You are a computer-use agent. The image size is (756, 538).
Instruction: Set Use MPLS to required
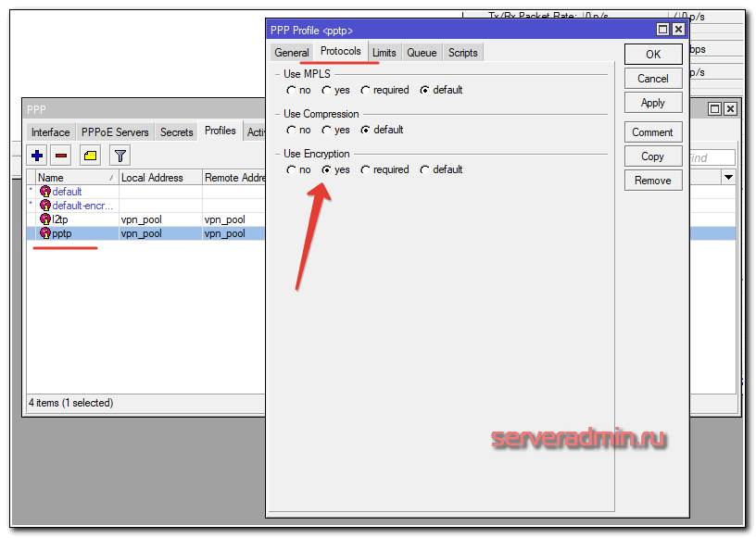point(365,91)
